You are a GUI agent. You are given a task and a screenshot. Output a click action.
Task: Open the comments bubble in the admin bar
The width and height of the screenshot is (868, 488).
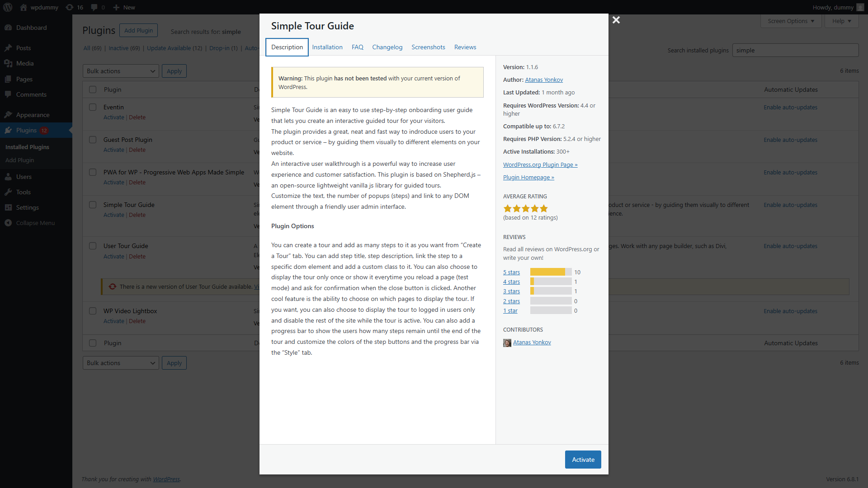coord(94,7)
